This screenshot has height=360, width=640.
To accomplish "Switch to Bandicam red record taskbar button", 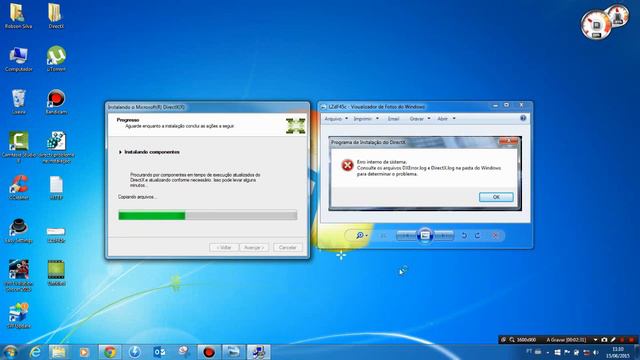I will click(x=209, y=352).
